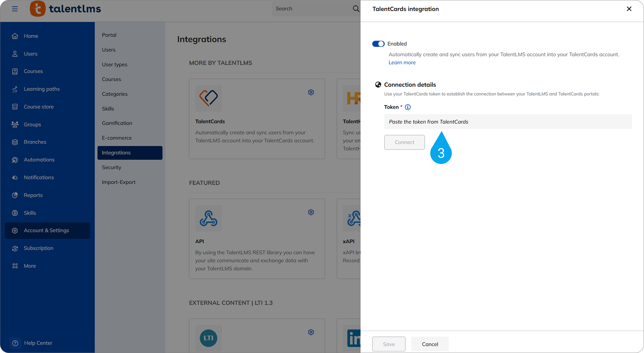Click the Users person icon
Image resolution: width=644 pixels, height=353 pixels.
pos(15,54)
